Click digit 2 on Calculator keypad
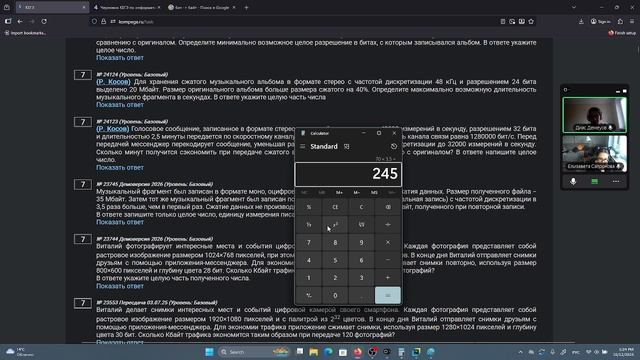 (x=335, y=278)
